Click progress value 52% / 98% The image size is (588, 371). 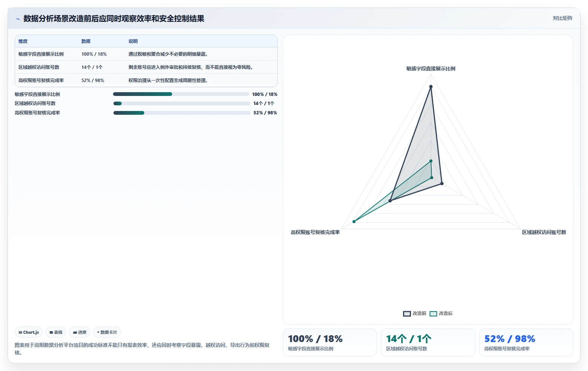tap(265, 113)
